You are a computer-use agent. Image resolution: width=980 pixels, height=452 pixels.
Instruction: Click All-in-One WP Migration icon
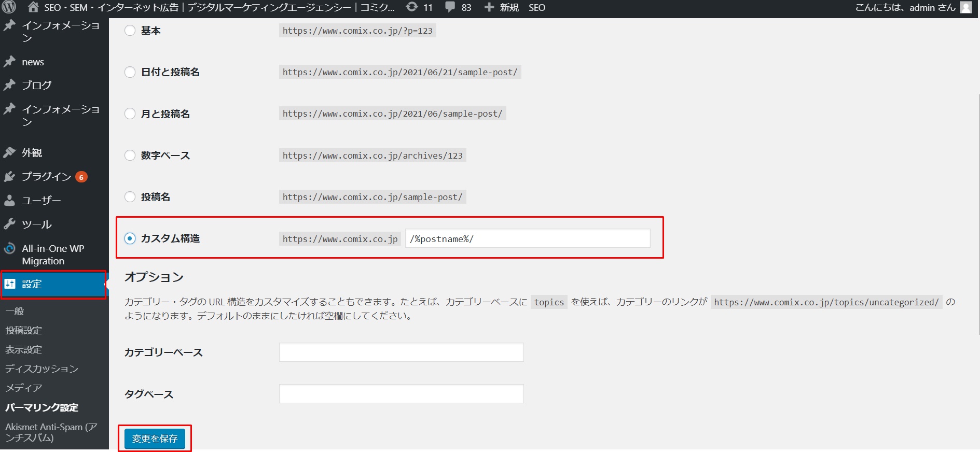(x=9, y=248)
